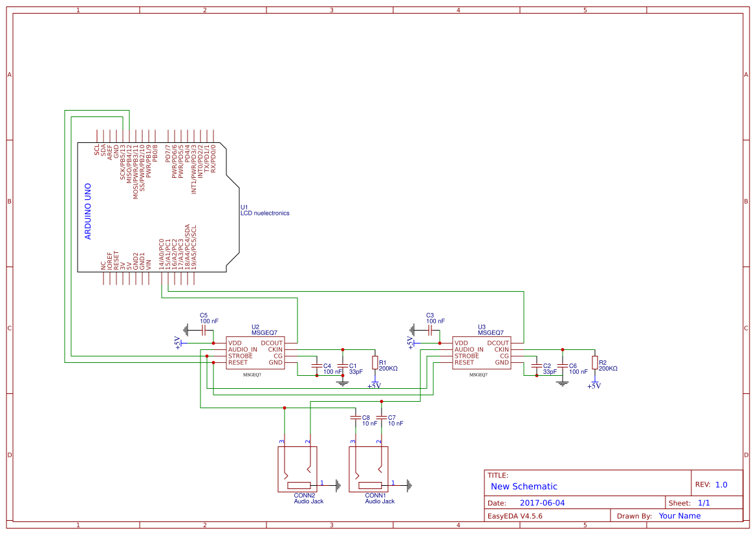Select the SCL pin label on U1
Image resolution: width=756 pixels, height=535 pixels.
(98, 150)
